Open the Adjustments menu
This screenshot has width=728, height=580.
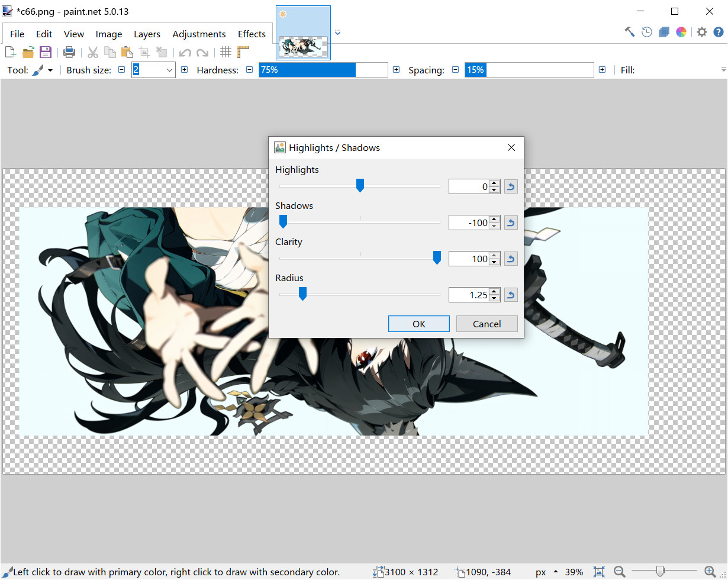[x=199, y=34]
